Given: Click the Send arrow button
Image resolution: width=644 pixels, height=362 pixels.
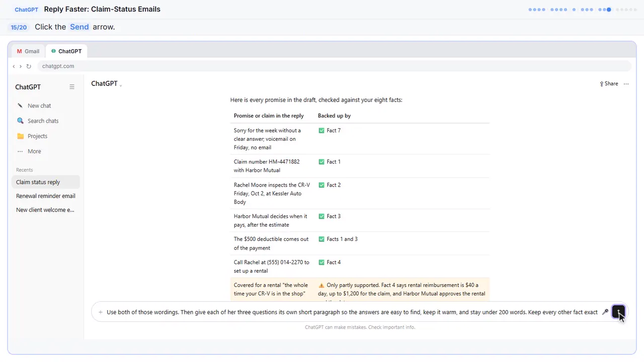Looking at the screenshot, I should coord(618,312).
